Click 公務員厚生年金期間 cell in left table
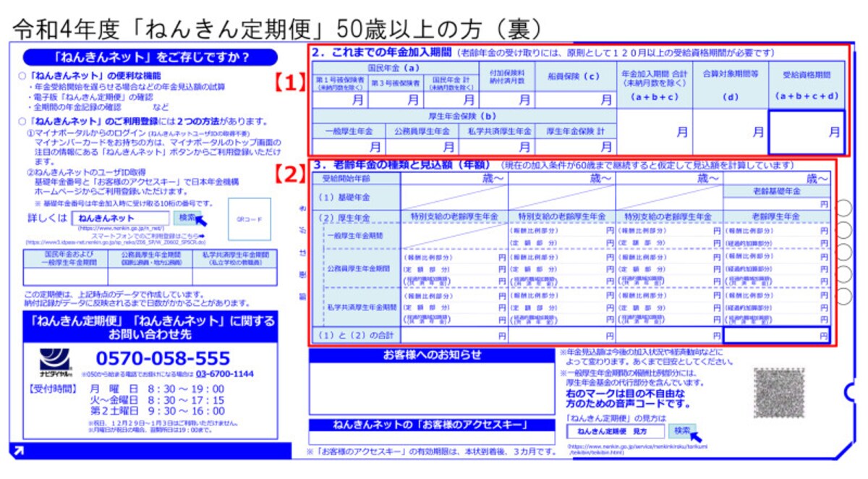 coord(150,258)
